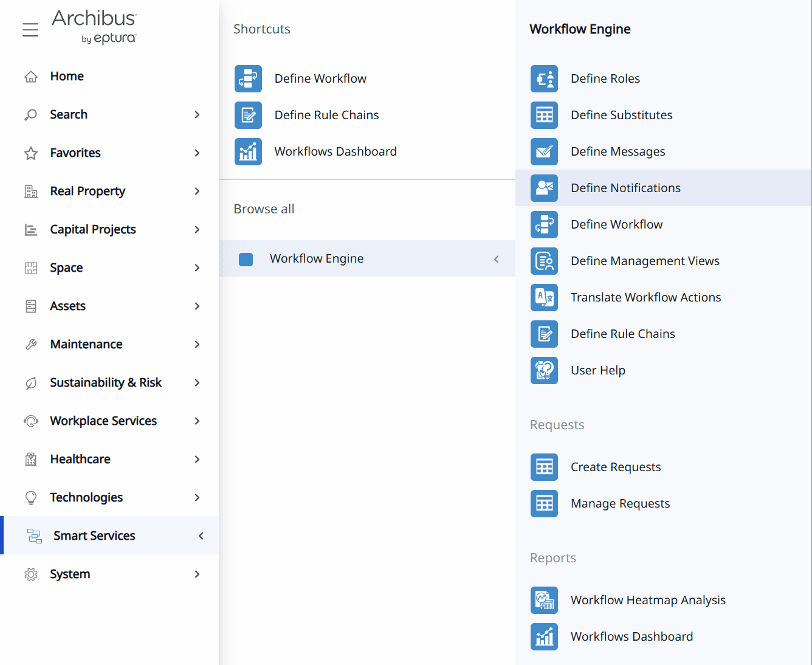Expand the Space submenu chevron
The height and width of the screenshot is (665, 812).
197,268
